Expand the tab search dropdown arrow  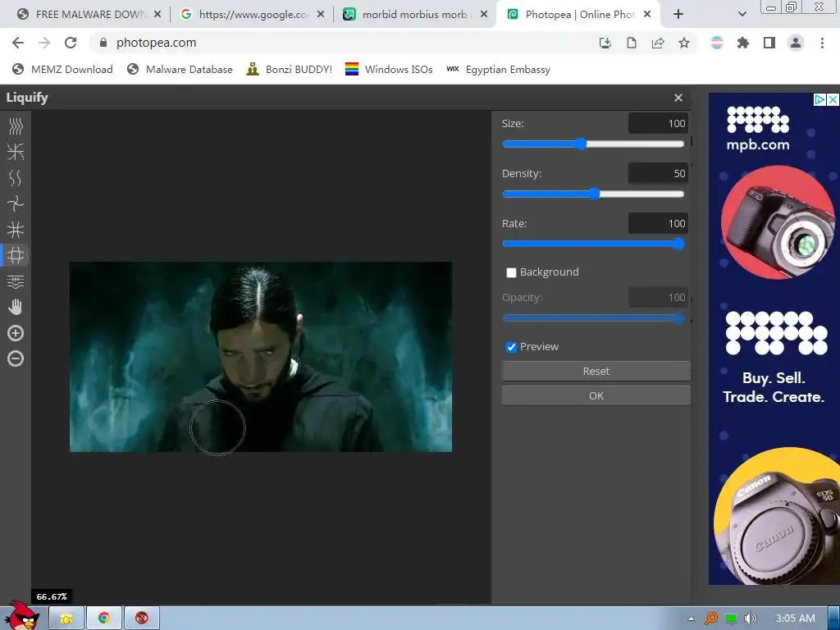(742, 15)
